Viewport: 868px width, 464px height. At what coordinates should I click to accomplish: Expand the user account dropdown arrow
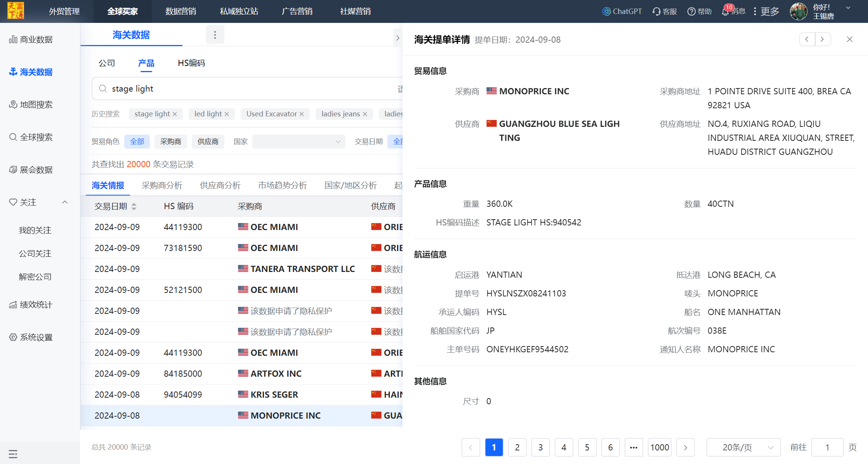pos(848,8)
